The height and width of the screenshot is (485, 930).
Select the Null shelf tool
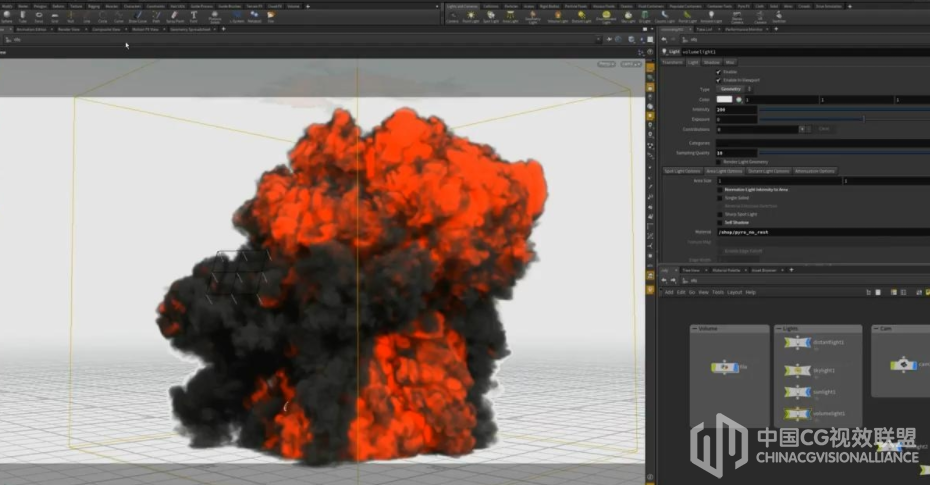point(71,17)
